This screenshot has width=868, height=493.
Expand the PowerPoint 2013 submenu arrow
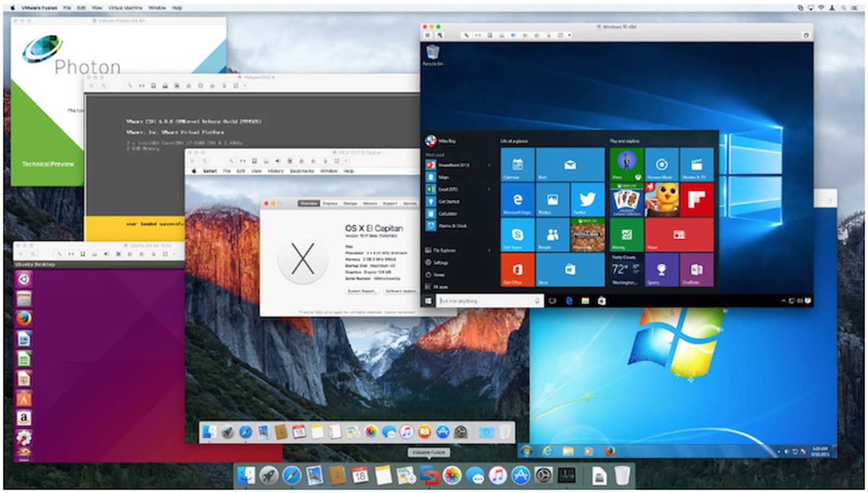[489, 166]
